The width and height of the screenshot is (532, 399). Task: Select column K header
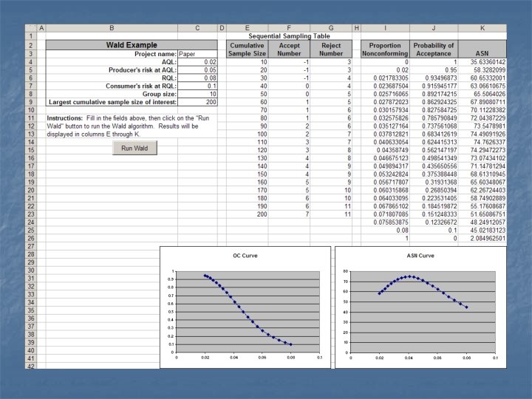[x=482, y=28]
